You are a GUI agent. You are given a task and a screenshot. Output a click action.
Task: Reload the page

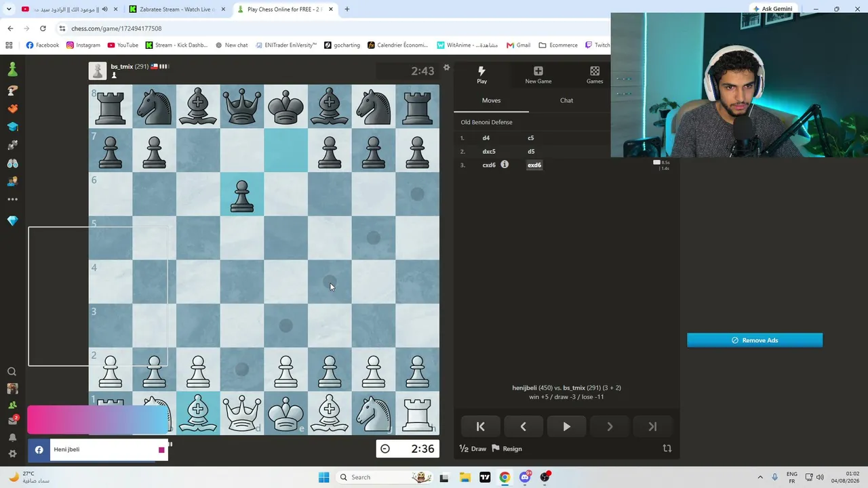(x=43, y=28)
